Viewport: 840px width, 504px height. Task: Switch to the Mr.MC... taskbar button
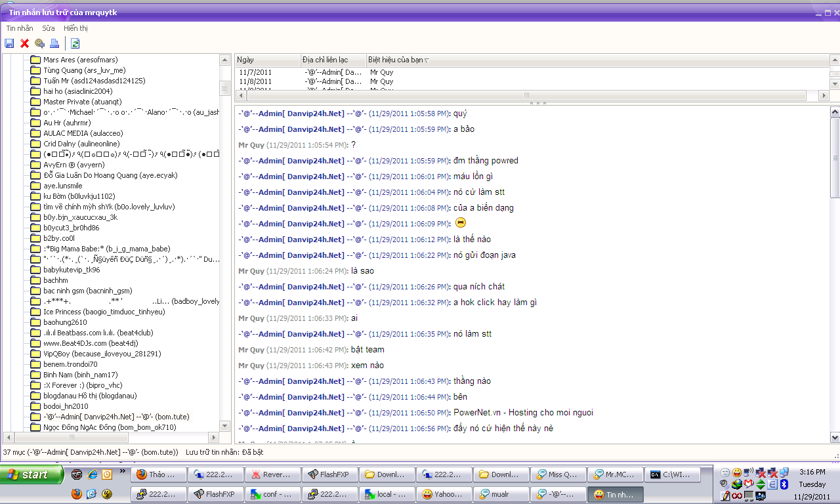click(x=615, y=474)
